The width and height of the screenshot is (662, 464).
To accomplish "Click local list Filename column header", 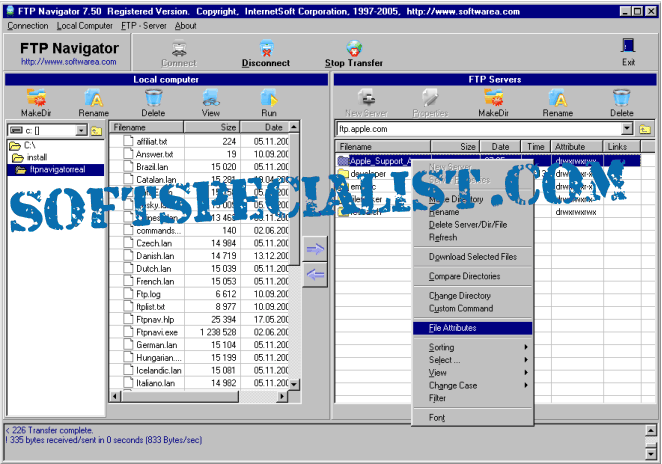I will click(x=147, y=127).
